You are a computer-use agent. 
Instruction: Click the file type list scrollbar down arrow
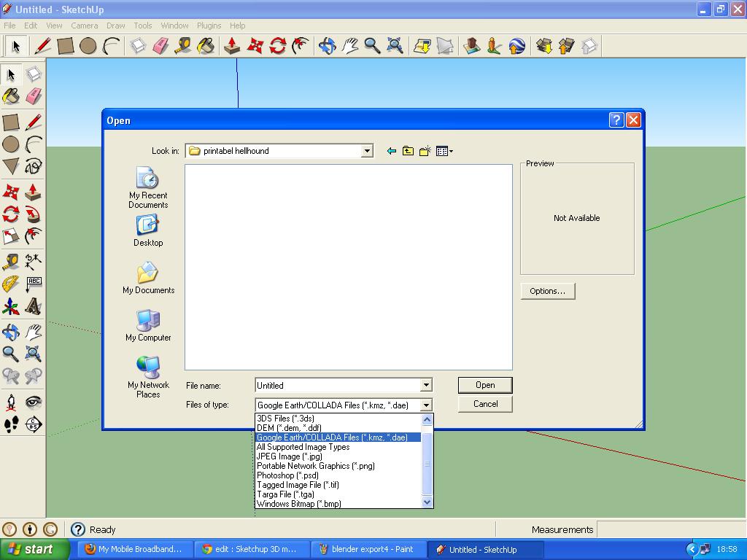pos(427,502)
